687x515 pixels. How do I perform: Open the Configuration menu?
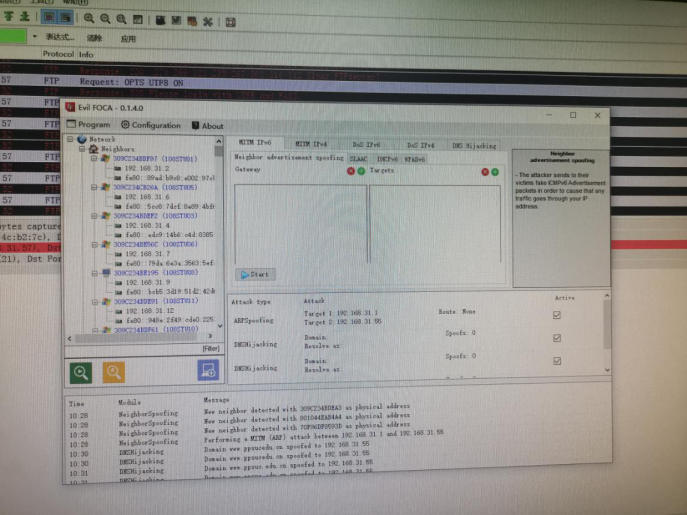click(151, 125)
